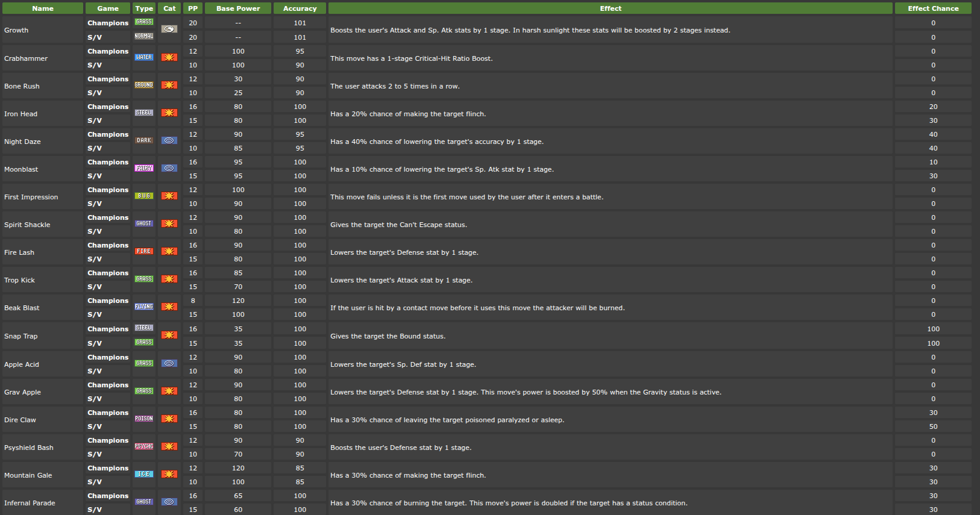
Task: Select the Crabhammer move name
Action: click(26, 58)
